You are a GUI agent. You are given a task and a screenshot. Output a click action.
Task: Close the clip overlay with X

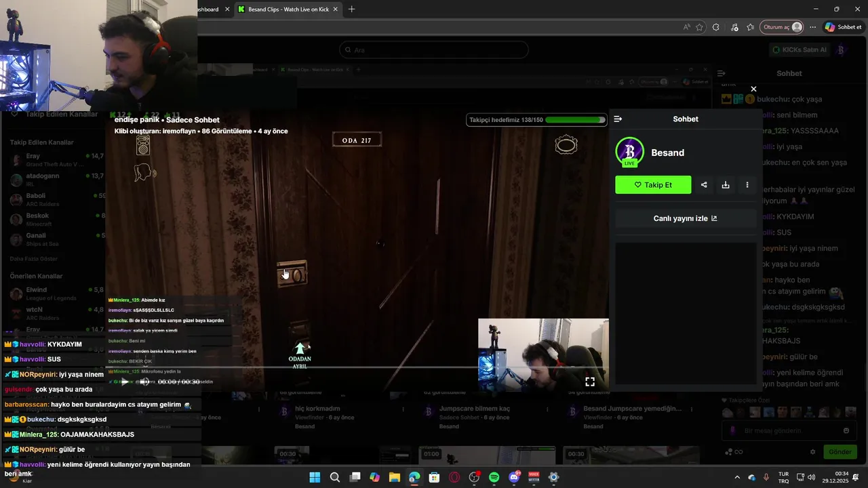pos(753,89)
